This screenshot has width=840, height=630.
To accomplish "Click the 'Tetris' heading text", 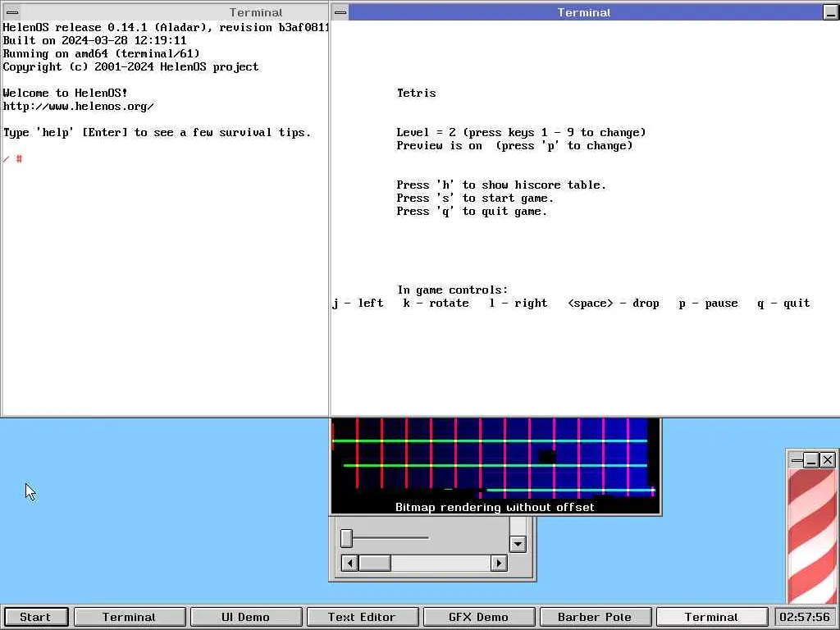I will click(x=416, y=93).
